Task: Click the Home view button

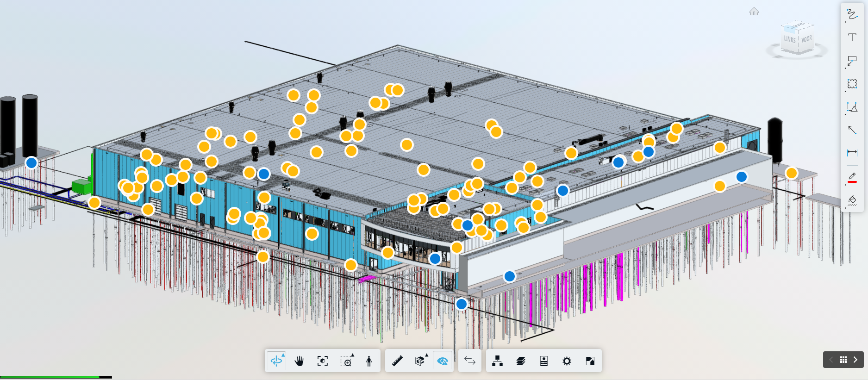Action: [754, 12]
